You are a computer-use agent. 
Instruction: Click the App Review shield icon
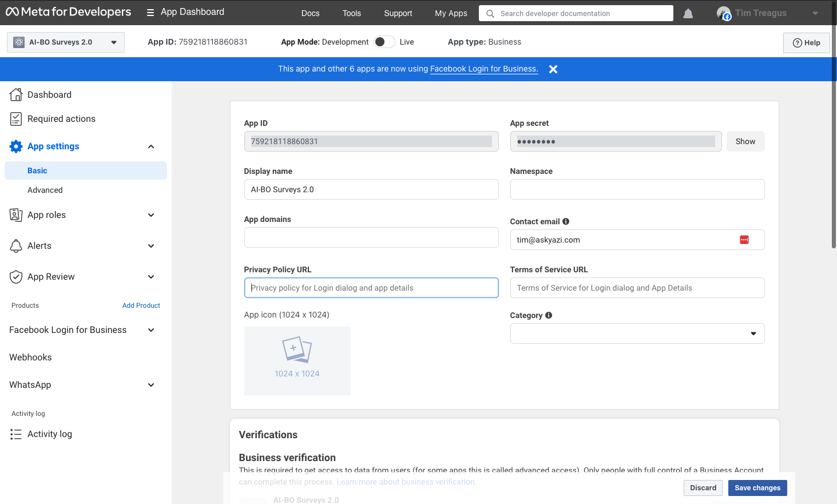pyautogui.click(x=16, y=277)
